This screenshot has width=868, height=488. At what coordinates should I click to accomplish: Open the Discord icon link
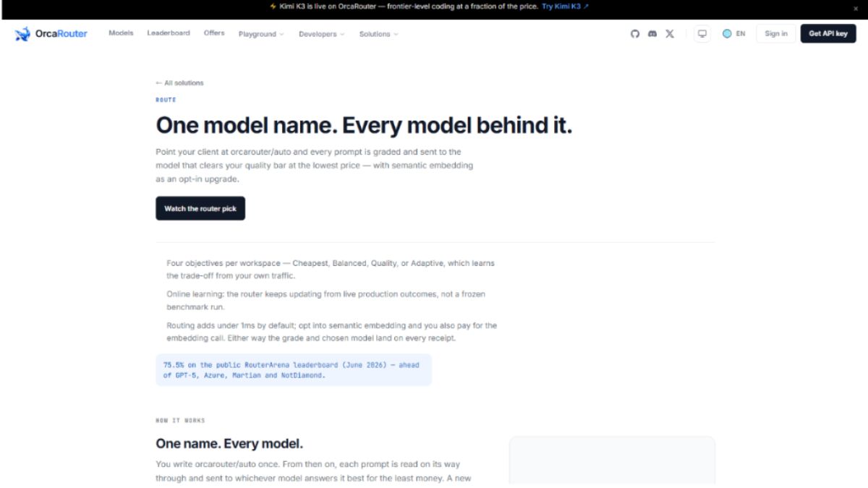652,34
